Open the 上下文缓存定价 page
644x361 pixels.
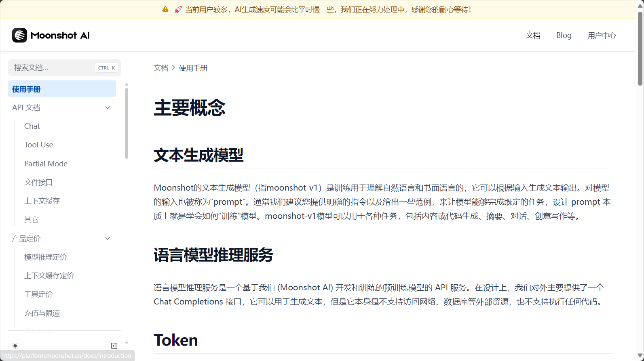pyautogui.click(x=49, y=275)
